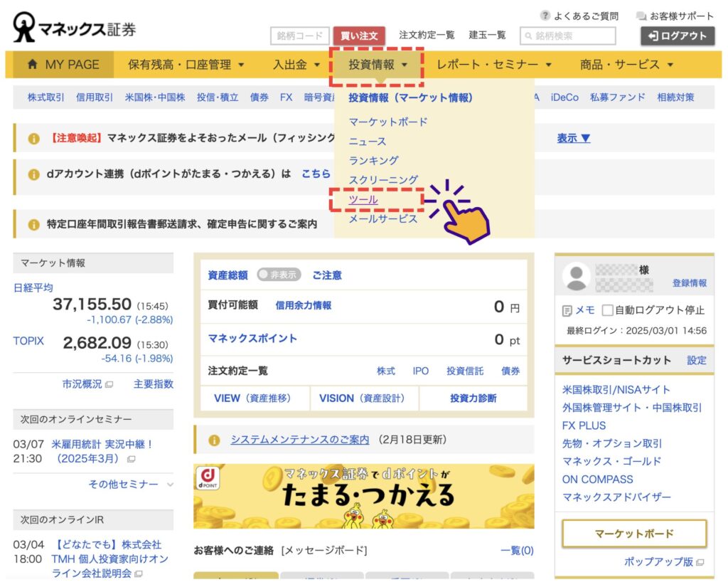Select ツール in the dropdown menu
728x587 pixels.
click(363, 199)
